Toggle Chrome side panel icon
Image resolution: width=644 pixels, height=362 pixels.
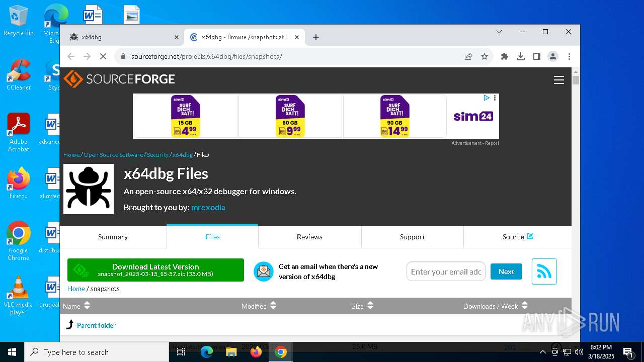pyautogui.click(x=537, y=56)
